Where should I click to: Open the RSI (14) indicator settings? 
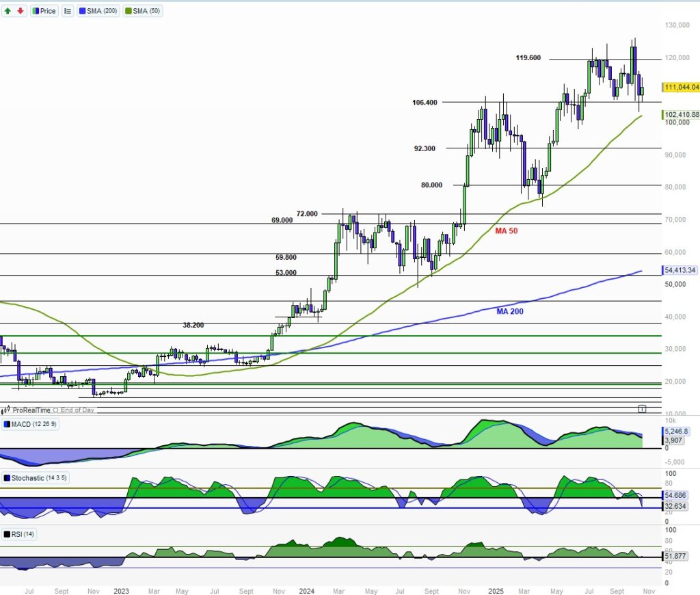pyautogui.click(x=21, y=533)
